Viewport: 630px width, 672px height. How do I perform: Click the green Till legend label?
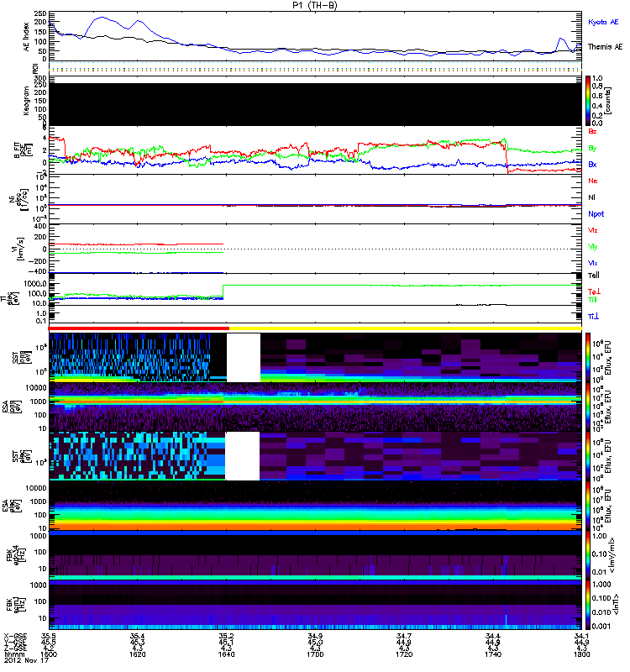pyautogui.click(x=592, y=300)
